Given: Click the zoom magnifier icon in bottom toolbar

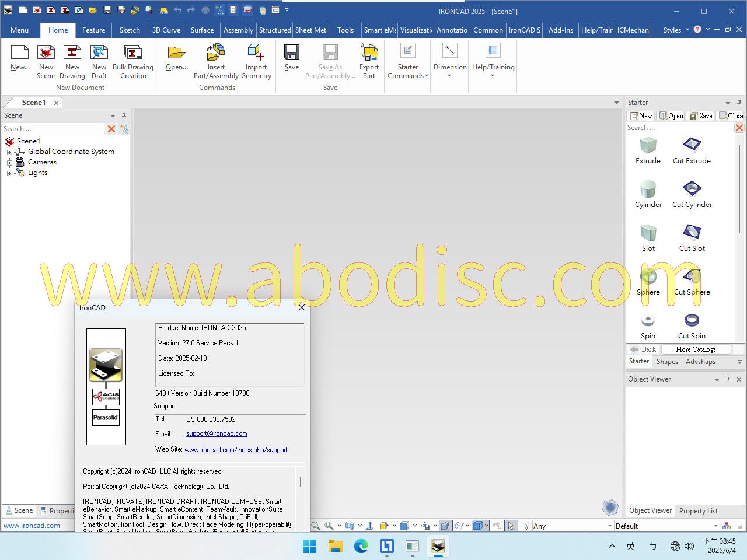Looking at the screenshot, I should pyautogui.click(x=330, y=526).
